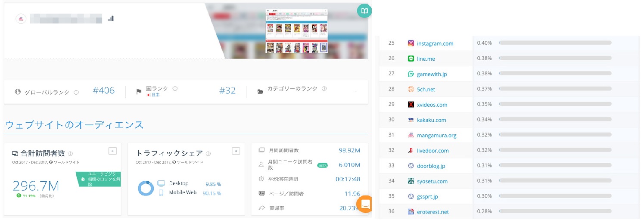Viewport: 644px width, 220px height.
Task: Click the mangamura.org favicon
Action: point(411,135)
